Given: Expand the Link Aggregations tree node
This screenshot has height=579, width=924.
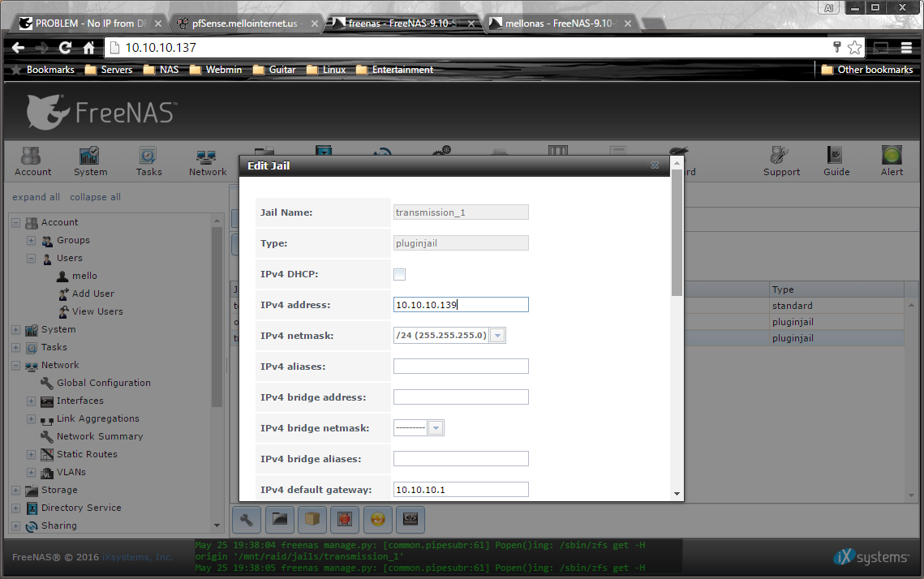Looking at the screenshot, I should click(31, 418).
